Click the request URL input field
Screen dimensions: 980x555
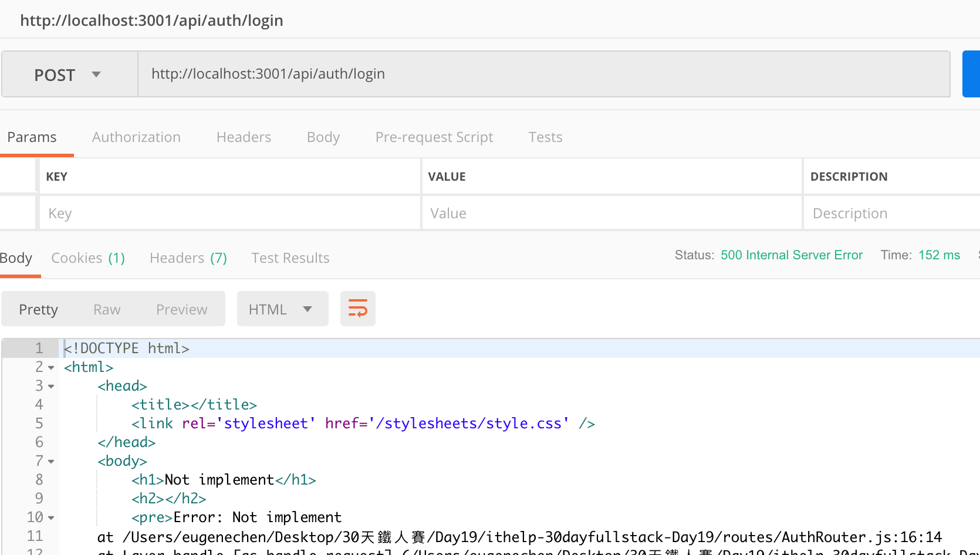pyautogui.click(x=543, y=74)
